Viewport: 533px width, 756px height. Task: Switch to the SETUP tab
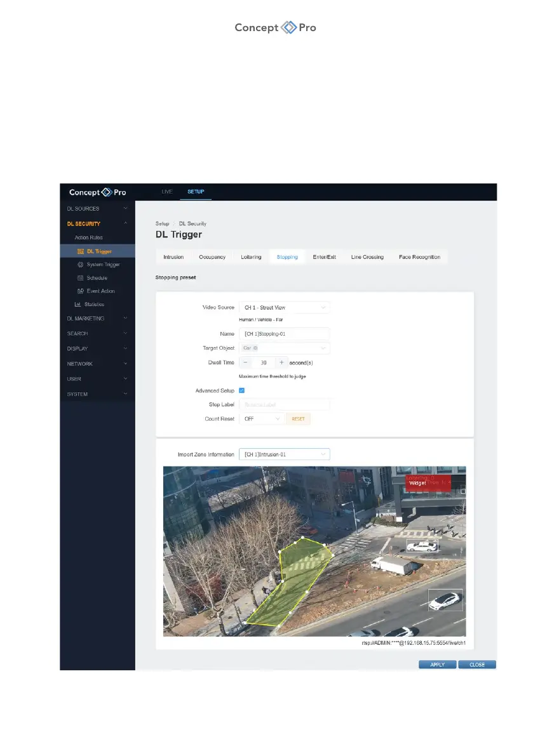[196, 192]
